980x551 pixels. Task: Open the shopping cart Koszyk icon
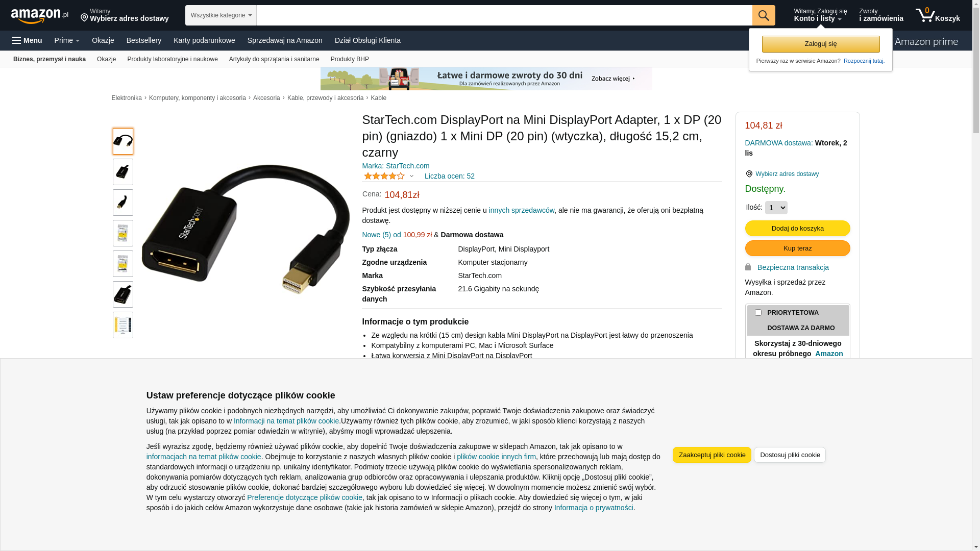coord(938,15)
